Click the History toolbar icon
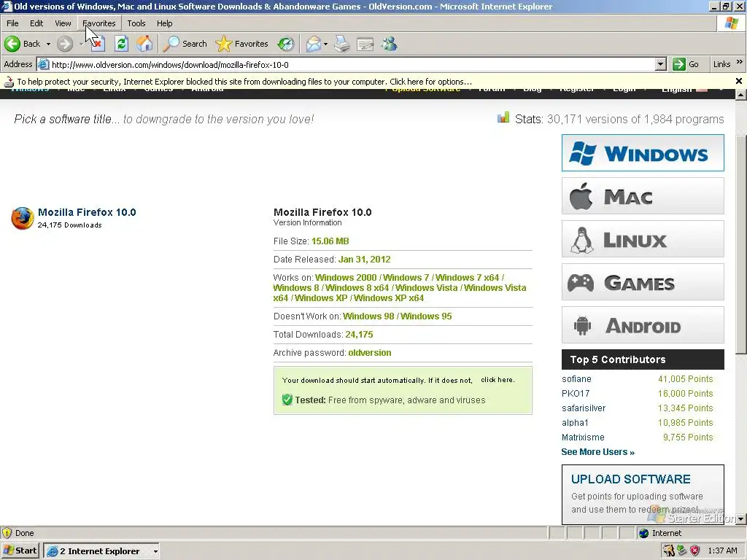The width and height of the screenshot is (747, 560). (286, 44)
